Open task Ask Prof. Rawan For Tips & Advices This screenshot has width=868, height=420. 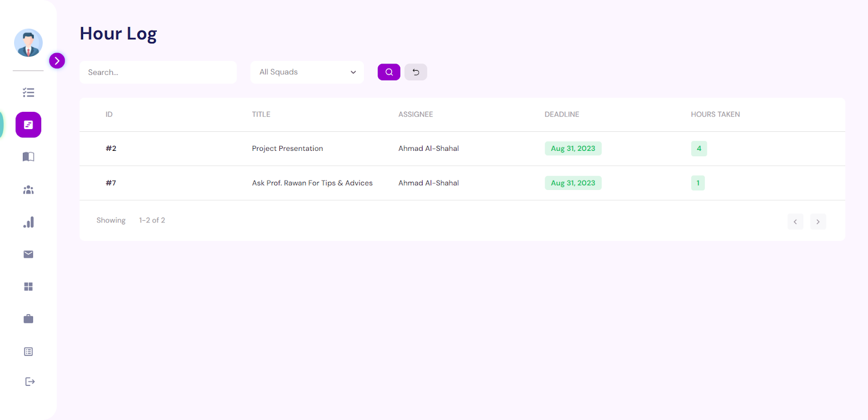point(312,183)
